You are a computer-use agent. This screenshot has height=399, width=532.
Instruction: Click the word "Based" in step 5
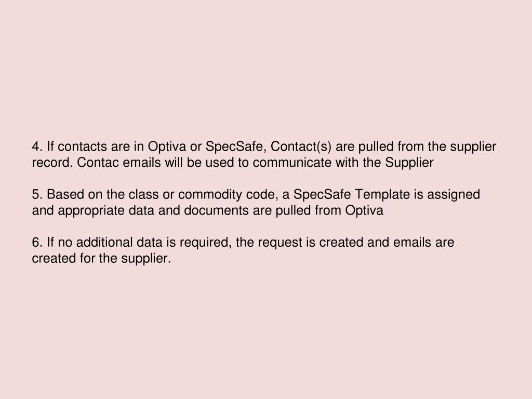pos(65,194)
